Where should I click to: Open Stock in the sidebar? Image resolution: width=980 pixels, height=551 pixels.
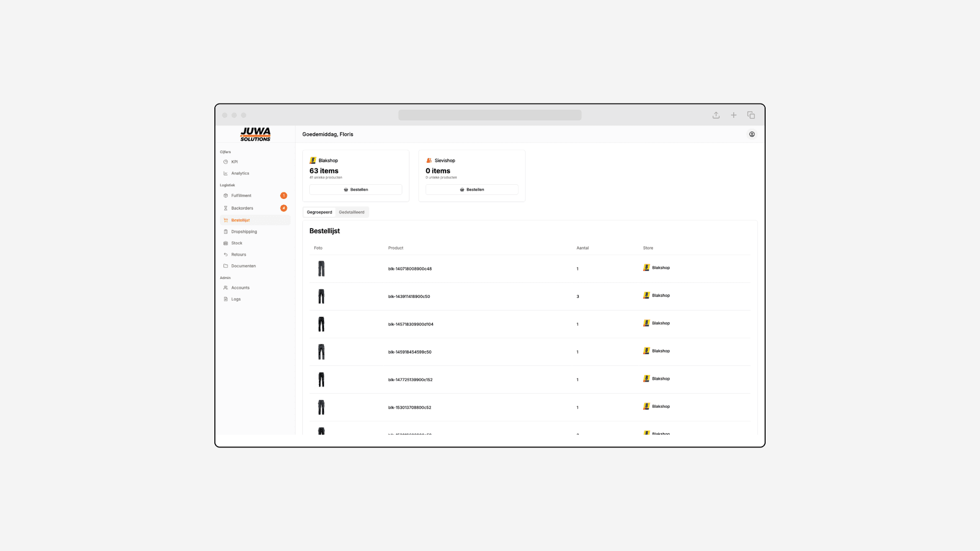coord(237,243)
